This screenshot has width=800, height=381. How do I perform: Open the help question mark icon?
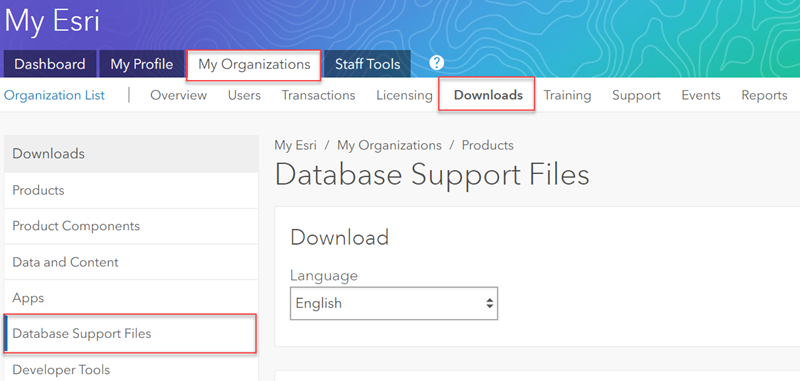pos(436,63)
